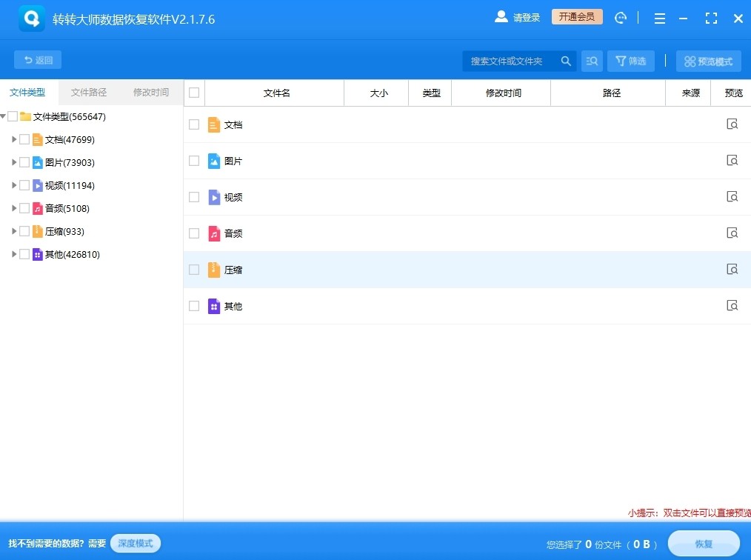Check the checkbox on the 音频 row

click(x=194, y=233)
